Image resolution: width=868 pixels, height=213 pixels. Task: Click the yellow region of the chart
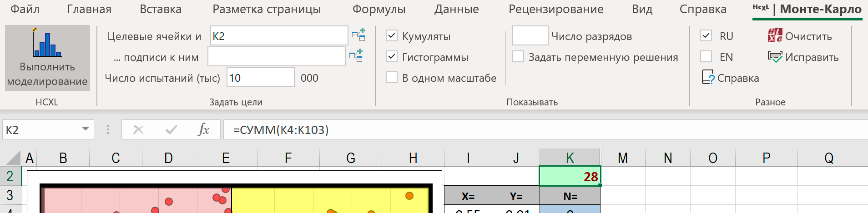[330, 200]
